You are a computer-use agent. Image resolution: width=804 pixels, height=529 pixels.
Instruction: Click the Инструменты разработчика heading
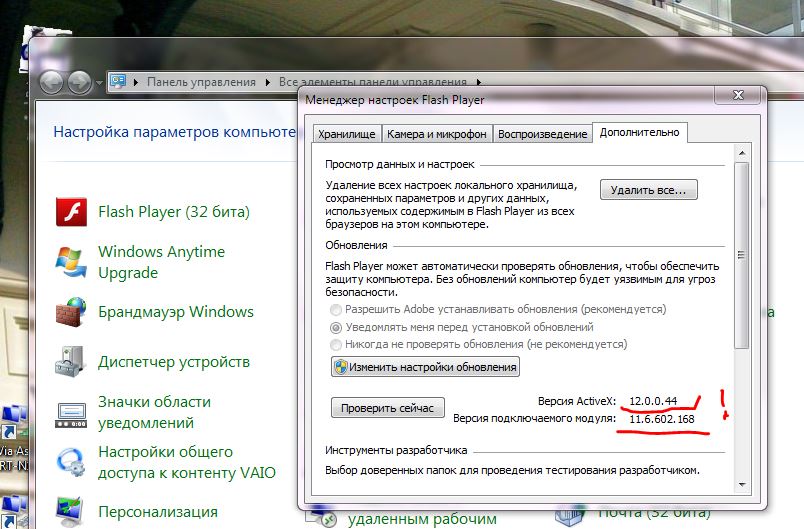396,451
